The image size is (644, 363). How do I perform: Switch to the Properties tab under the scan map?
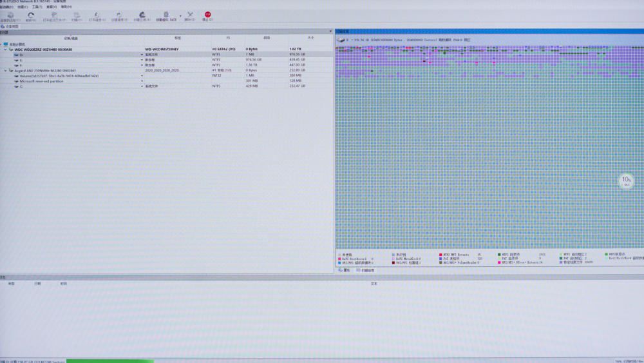coord(344,270)
